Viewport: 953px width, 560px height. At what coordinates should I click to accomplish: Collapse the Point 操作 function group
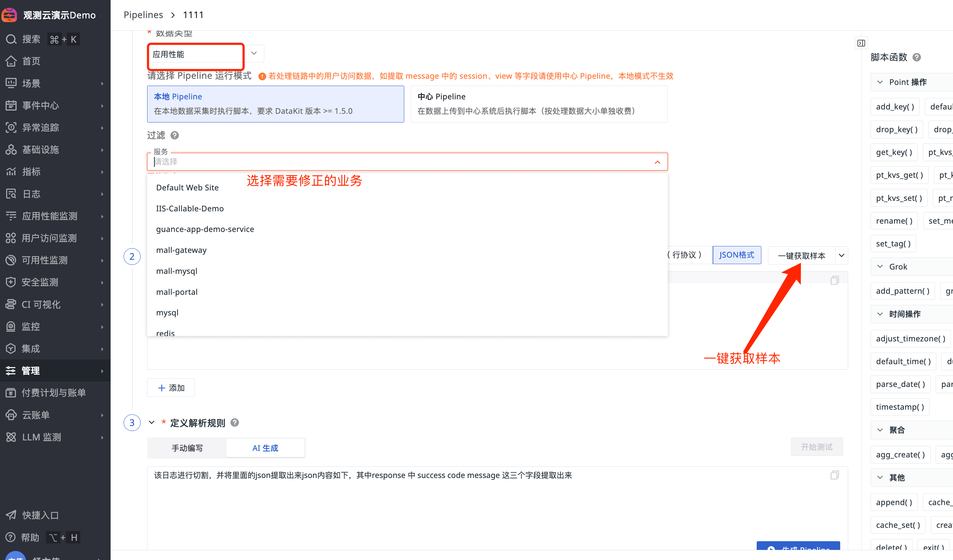(880, 82)
